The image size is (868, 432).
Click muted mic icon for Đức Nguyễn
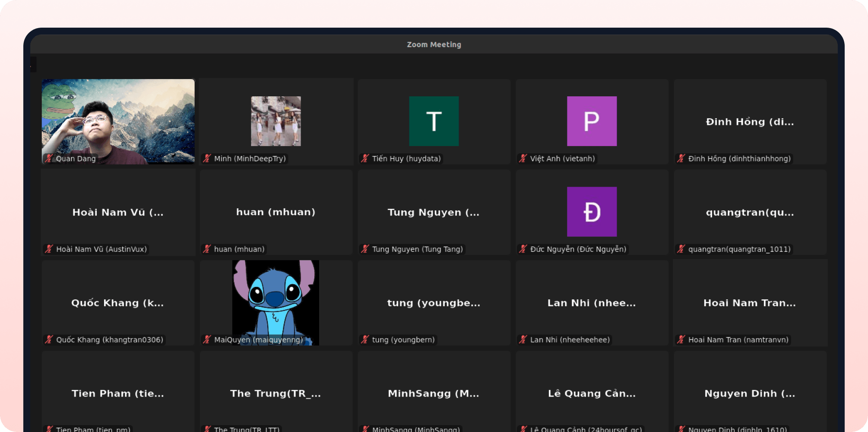point(523,249)
